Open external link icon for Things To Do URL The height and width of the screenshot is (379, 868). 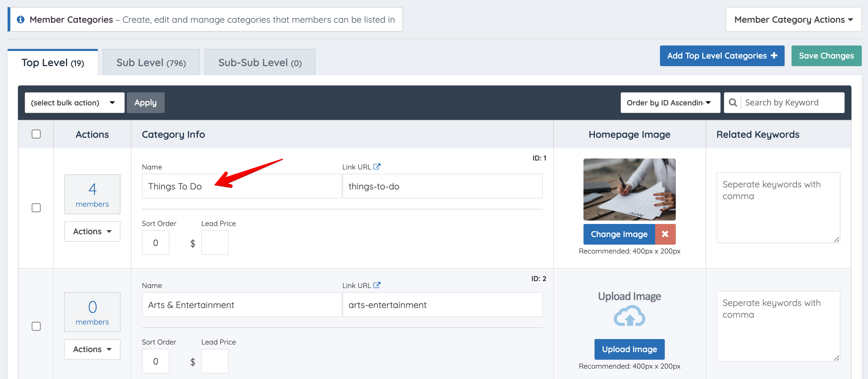click(x=377, y=167)
